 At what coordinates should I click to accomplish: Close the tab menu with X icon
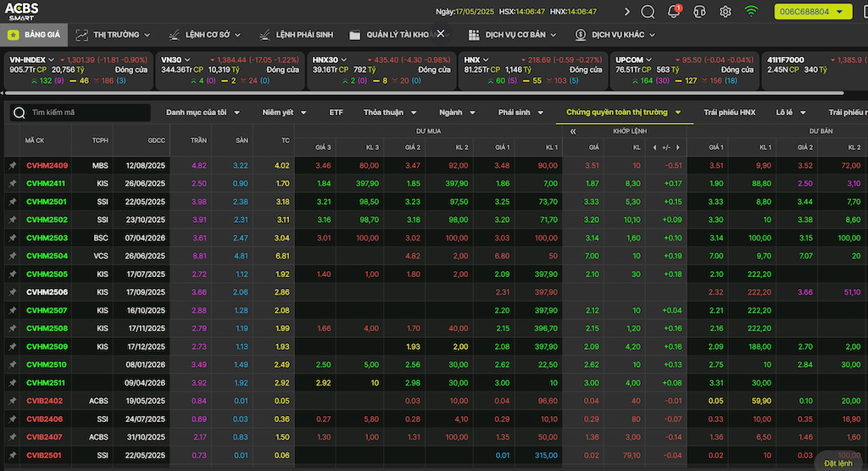[441, 34]
